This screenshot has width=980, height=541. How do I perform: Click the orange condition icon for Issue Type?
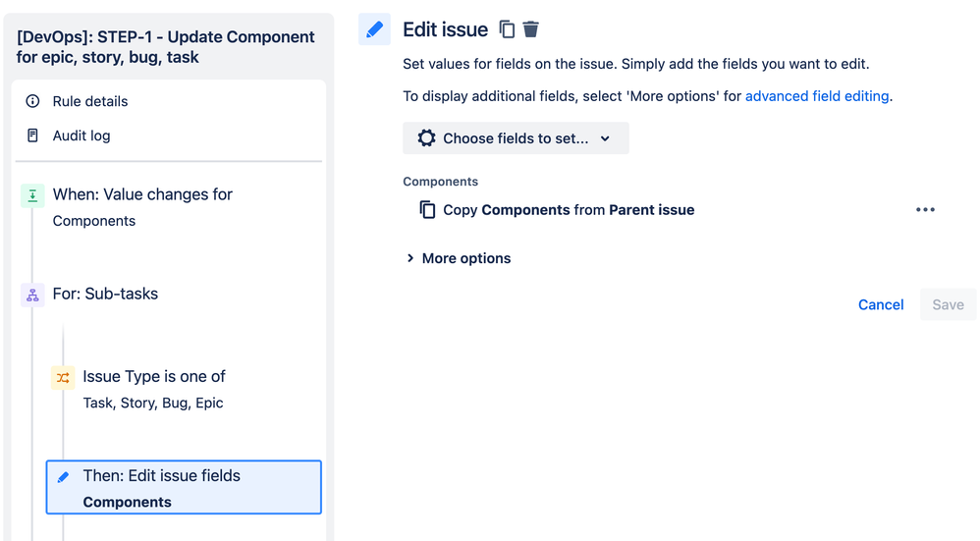coord(63,377)
